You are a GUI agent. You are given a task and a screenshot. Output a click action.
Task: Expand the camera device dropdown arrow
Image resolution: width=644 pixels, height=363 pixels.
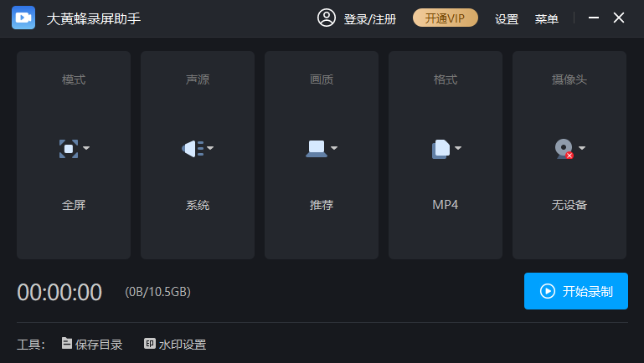(582, 149)
